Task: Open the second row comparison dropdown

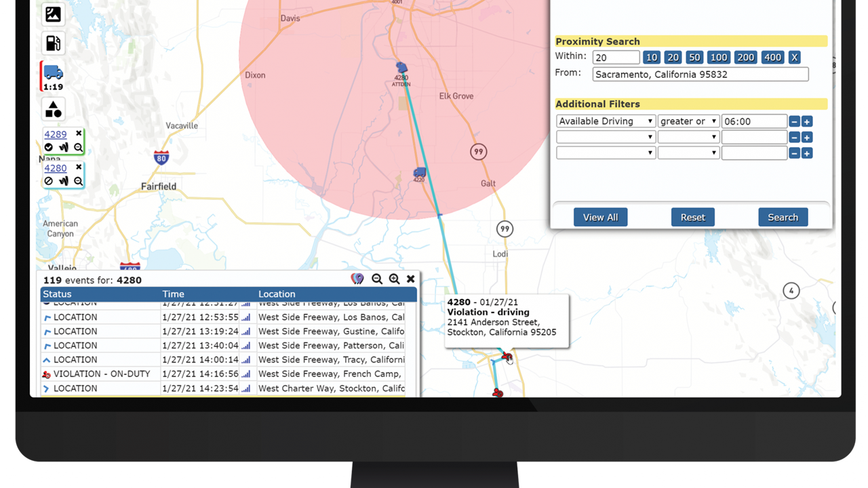Action: [688, 137]
